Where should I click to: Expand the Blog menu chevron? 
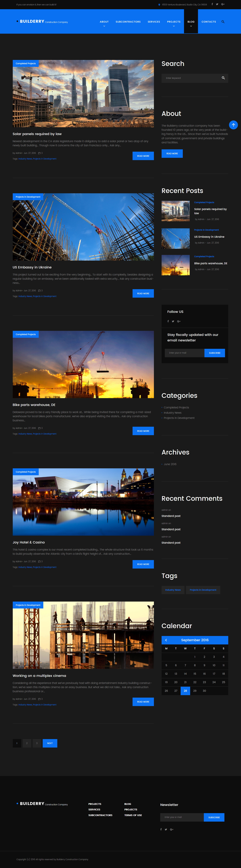[191, 26]
